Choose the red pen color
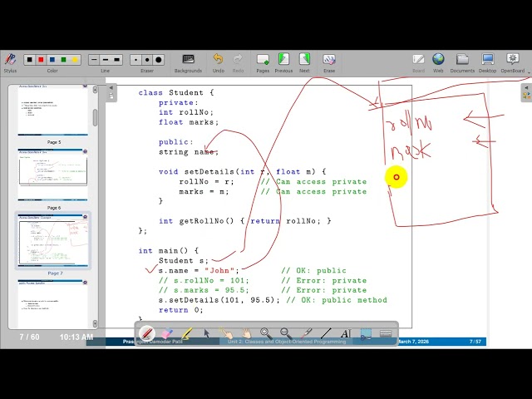 (41, 60)
